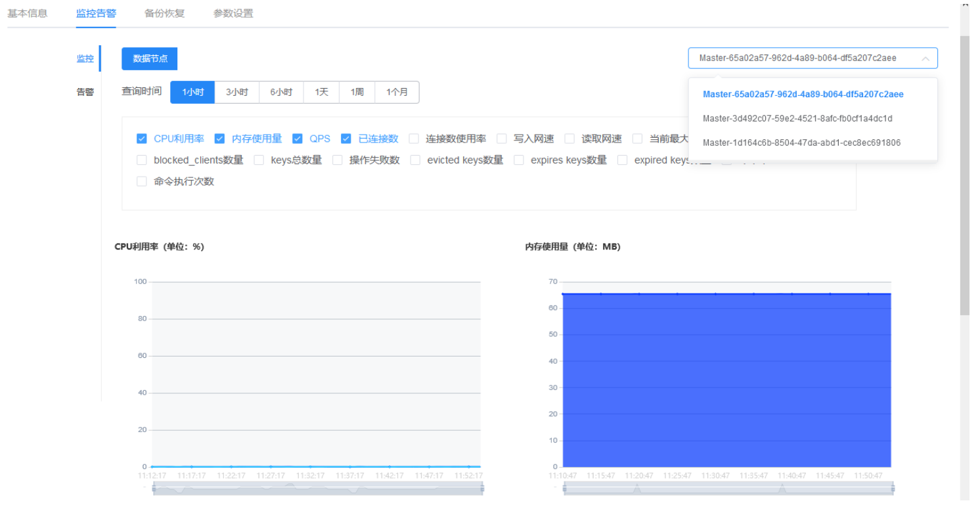
Task: Set query time to 1个月
Action: click(397, 93)
